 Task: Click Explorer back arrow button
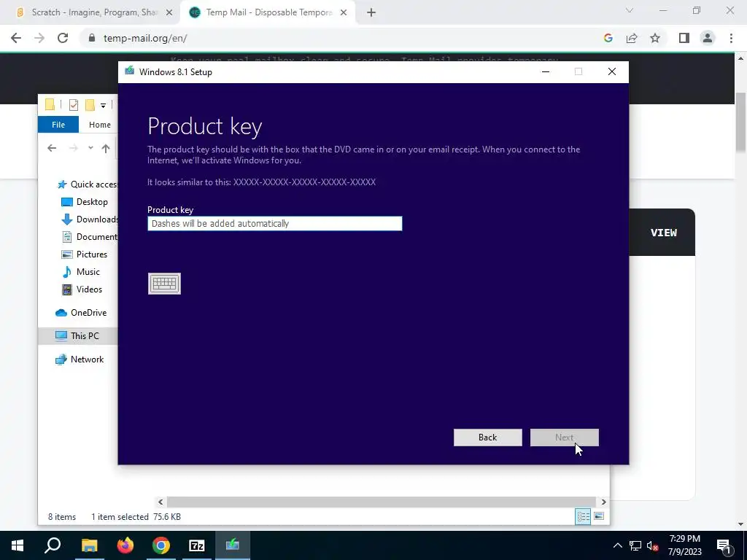pyautogui.click(x=52, y=148)
